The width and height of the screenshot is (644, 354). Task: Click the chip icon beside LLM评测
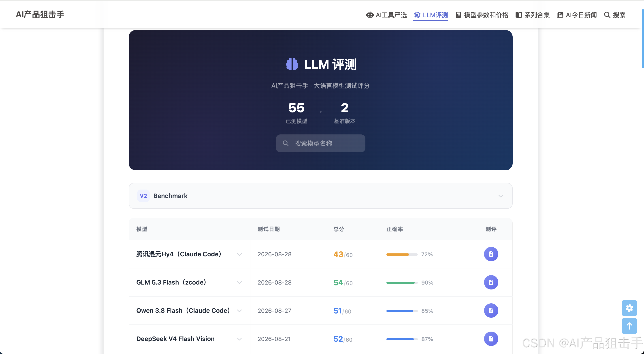(x=417, y=15)
